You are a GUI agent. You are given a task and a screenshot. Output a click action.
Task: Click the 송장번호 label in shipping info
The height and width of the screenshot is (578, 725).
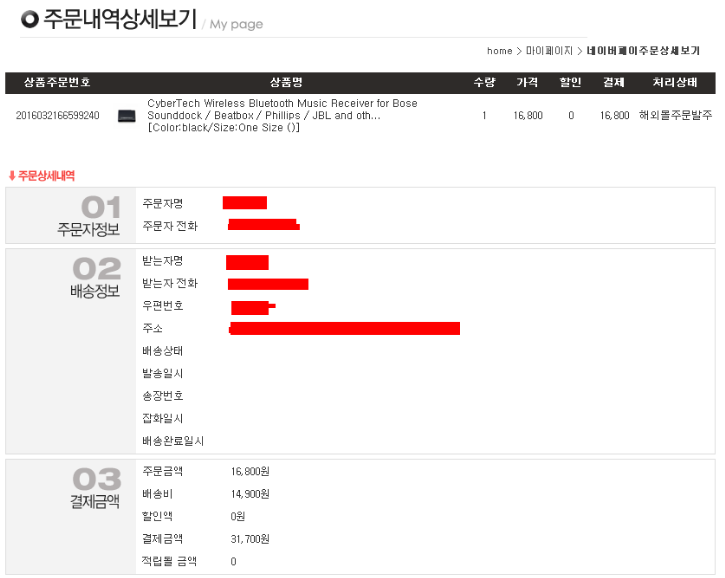click(163, 396)
